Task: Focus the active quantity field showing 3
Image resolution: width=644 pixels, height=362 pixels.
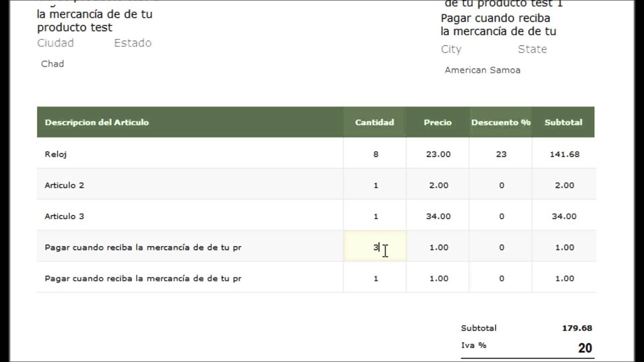Action: pos(374,247)
